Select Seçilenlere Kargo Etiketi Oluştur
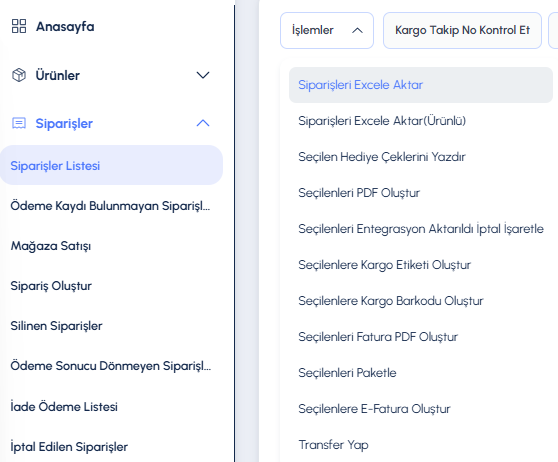 tap(384, 265)
